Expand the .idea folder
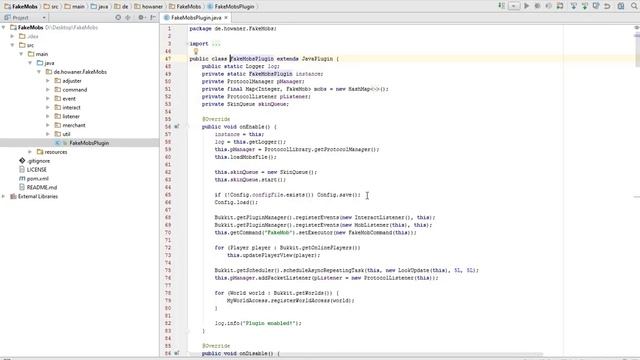 tap(13, 36)
